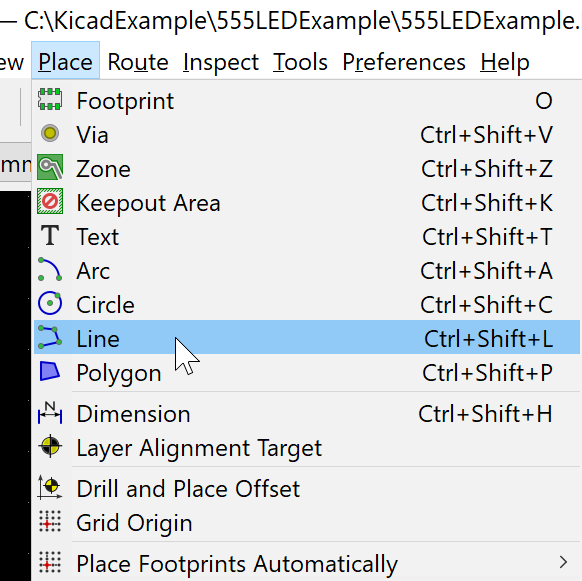Click the Place Footprints Automatically icon
This screenshot has height=581, width=582.
50,562
